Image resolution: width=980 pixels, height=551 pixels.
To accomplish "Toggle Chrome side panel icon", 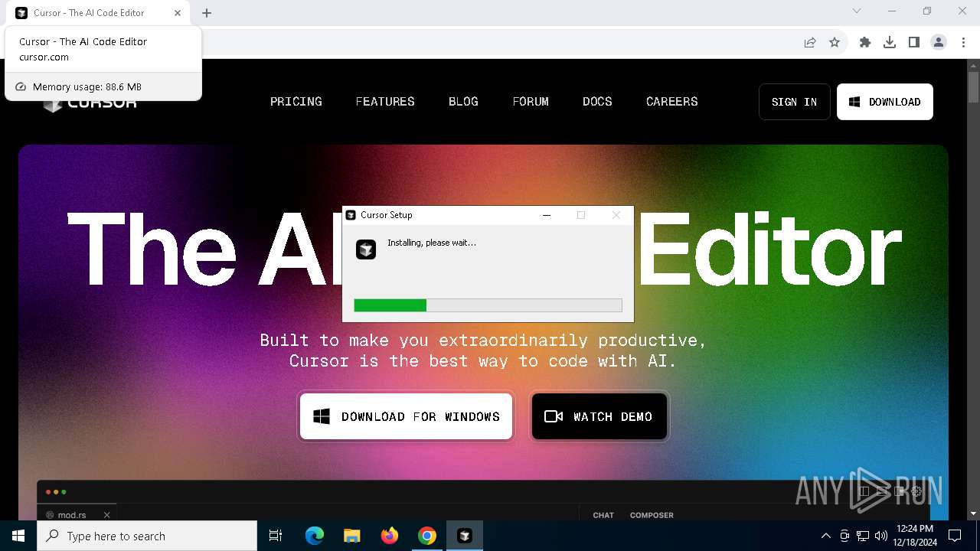I will 914,43.
